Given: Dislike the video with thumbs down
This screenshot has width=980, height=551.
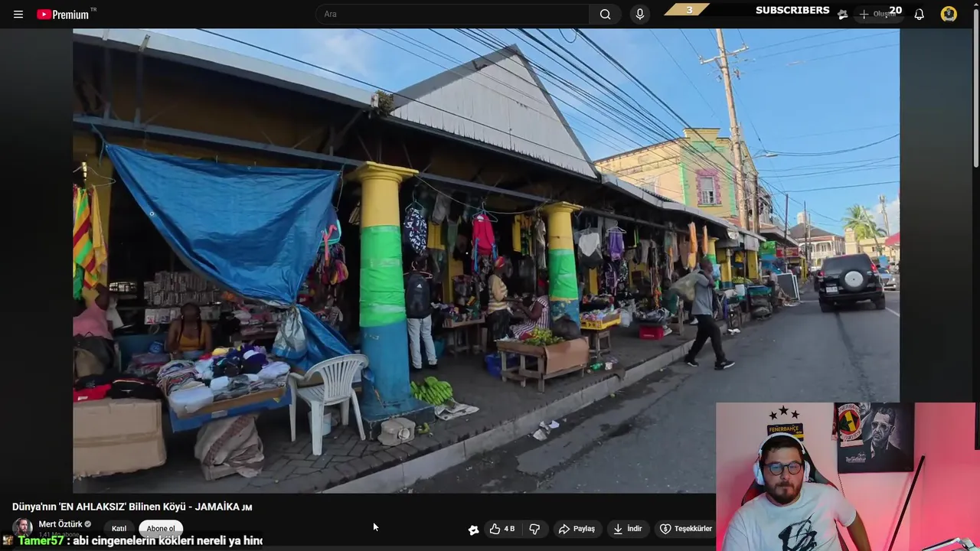Looking at the screenshot, I should tap(534, 529).
